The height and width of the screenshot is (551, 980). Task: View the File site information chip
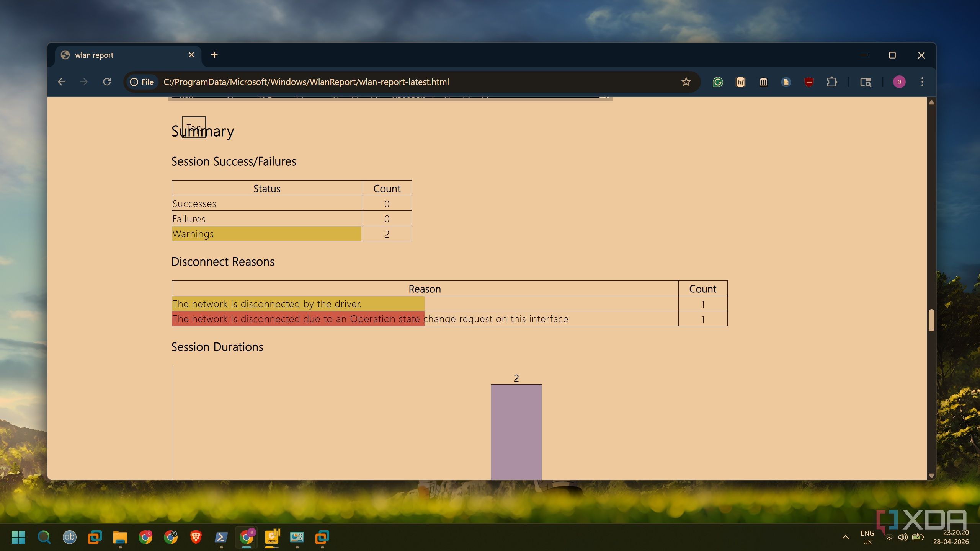[142, 82]
